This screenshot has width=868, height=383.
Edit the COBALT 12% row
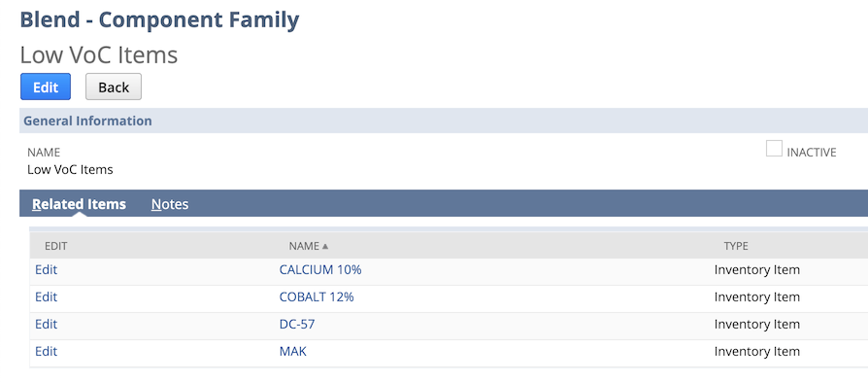[46, 297]
